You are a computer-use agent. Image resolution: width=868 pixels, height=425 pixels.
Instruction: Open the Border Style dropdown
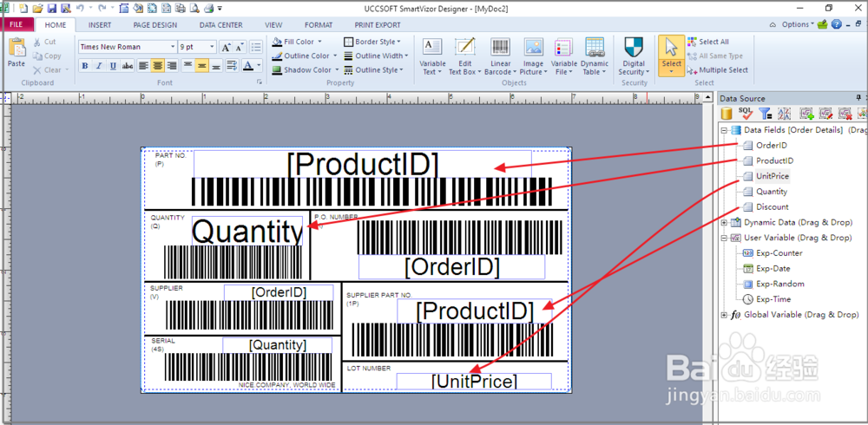pos(372,42)
